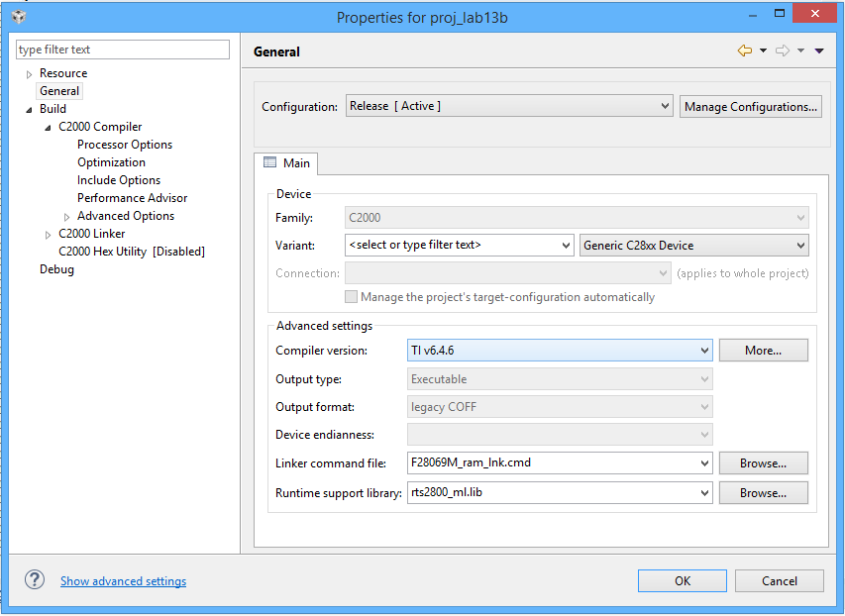Screen dimensions: 845x616
Task: Open the Runtime support library dropdown
Action: click(703, 492)
